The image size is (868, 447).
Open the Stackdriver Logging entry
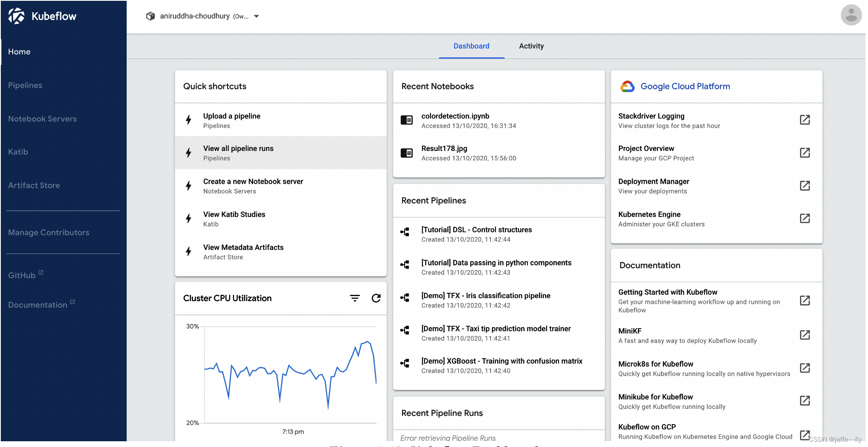click(716, 120)
